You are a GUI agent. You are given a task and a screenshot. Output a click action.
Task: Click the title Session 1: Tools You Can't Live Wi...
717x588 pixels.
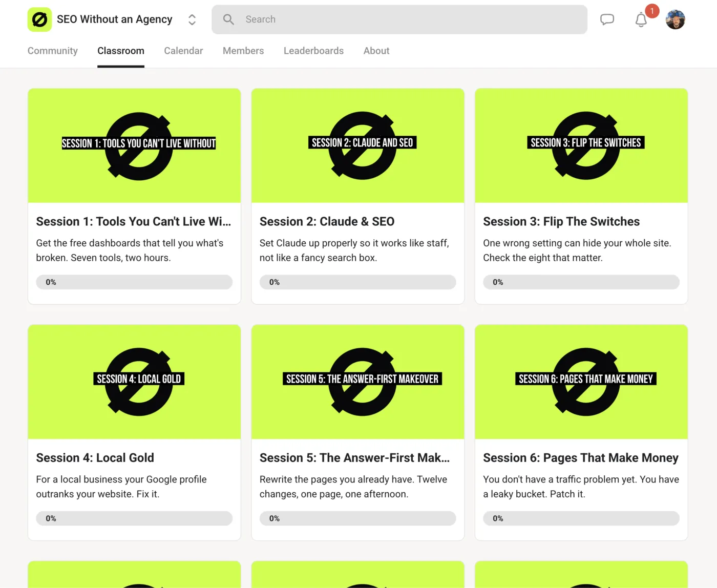[134, 221]
